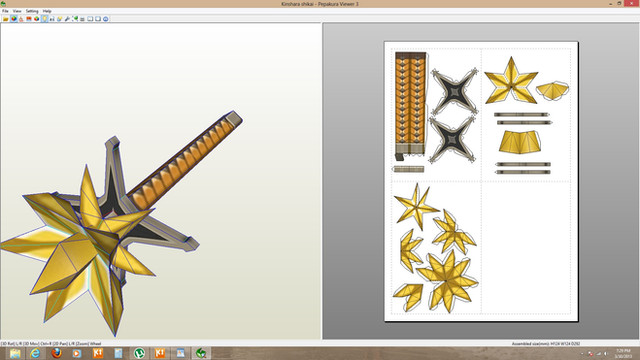
Task: Open the View menu
Action: point(17,11)
